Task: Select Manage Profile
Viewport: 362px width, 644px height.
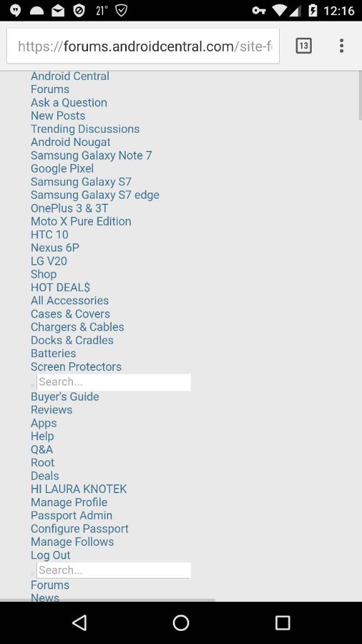Action: (69, 502)
